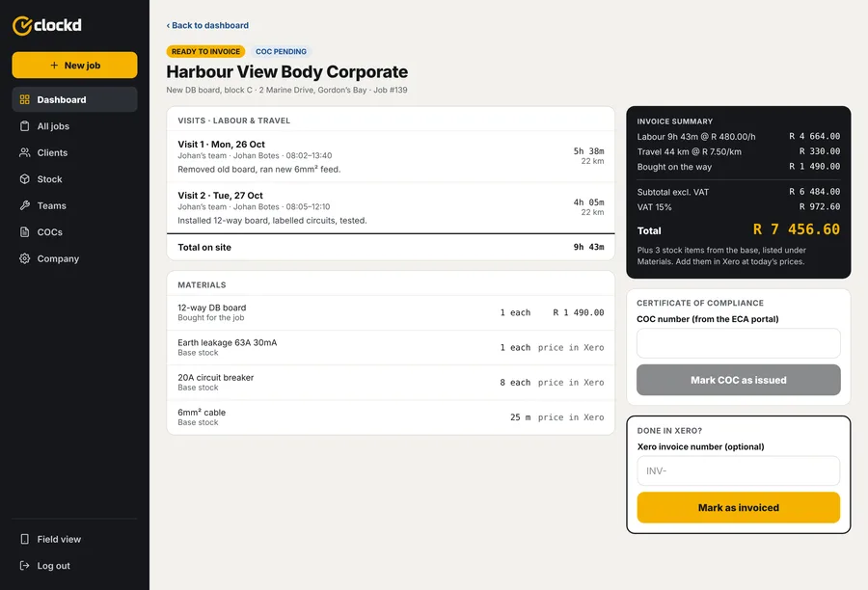This screenshot has width=868, height=590.
Task: Click the Bought on the way line
Action: [739, 167]
